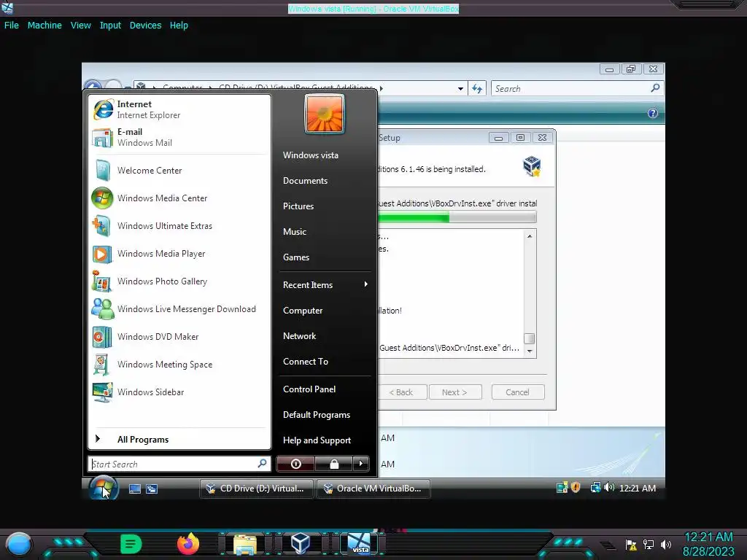
Task: Click Vista tray network icon
Action: (595, 488)
